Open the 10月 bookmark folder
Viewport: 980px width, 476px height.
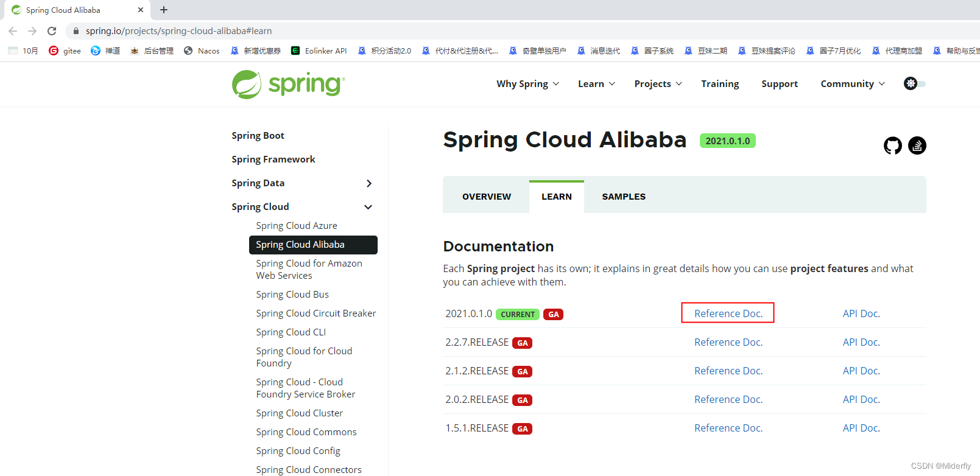23,51
